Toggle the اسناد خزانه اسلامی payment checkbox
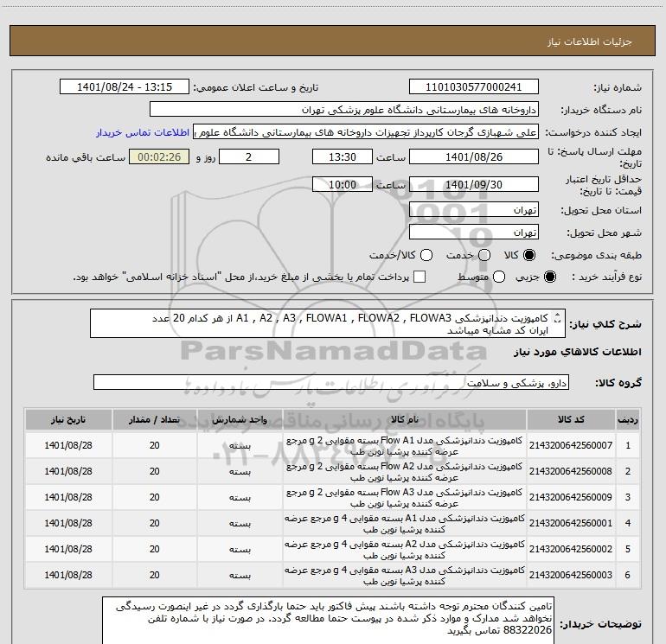This screenshot has height=644, width=666. (x=419, y=277)
